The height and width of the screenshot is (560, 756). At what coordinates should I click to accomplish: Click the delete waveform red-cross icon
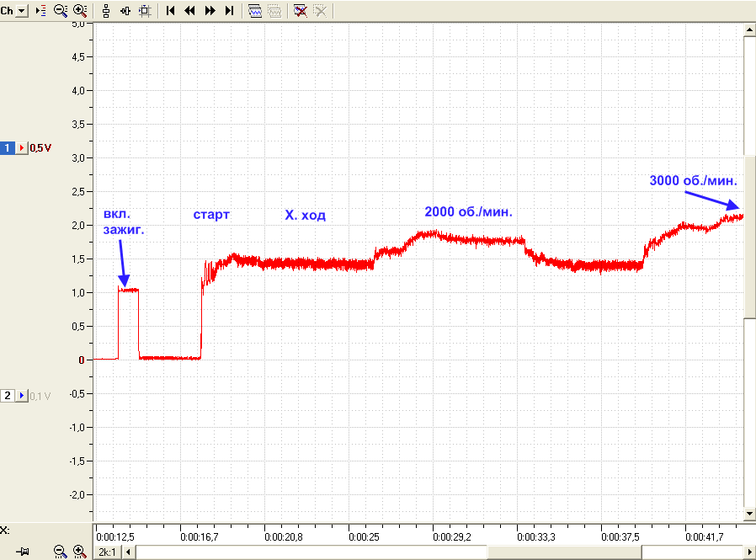[x=301, y=11]
